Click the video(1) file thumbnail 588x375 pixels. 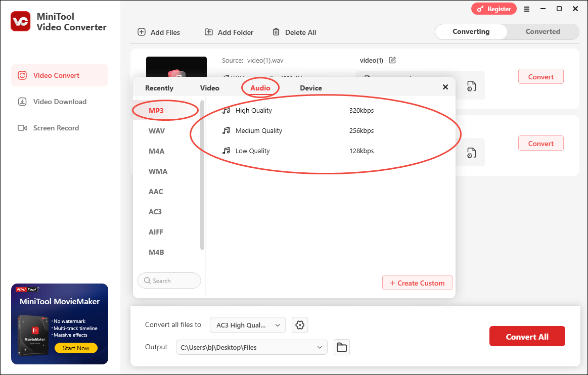pyautogui.click(x=176, y=68)
